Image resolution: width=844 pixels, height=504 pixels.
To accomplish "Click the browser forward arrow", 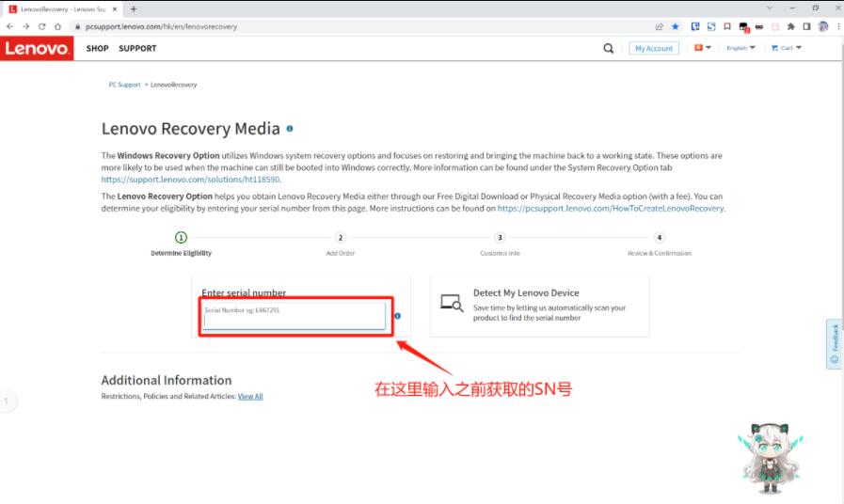I will pos(25,26).
